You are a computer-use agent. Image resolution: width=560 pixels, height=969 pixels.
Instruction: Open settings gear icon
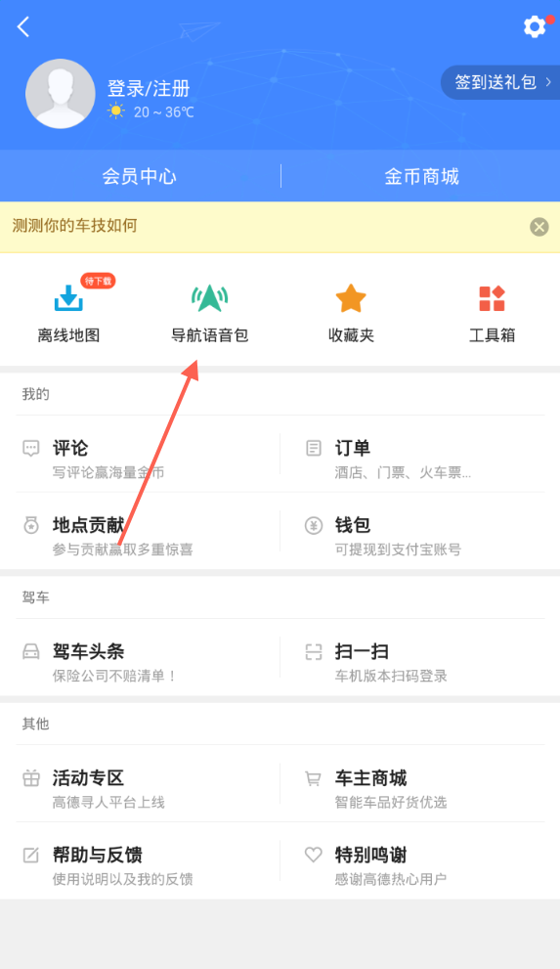tap(535, 26)
